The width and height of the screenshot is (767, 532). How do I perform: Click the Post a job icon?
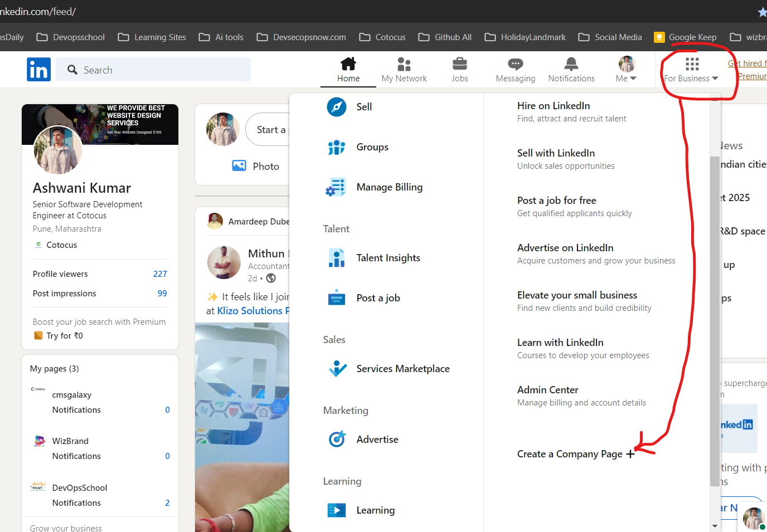[337, 297]
